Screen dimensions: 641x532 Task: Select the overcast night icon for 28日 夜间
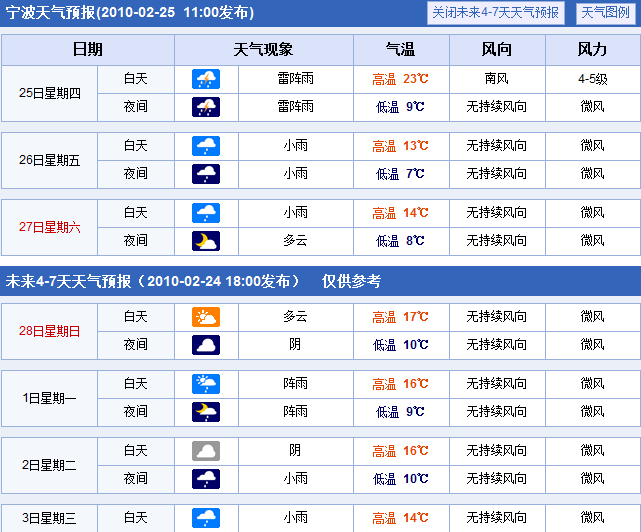206,345
